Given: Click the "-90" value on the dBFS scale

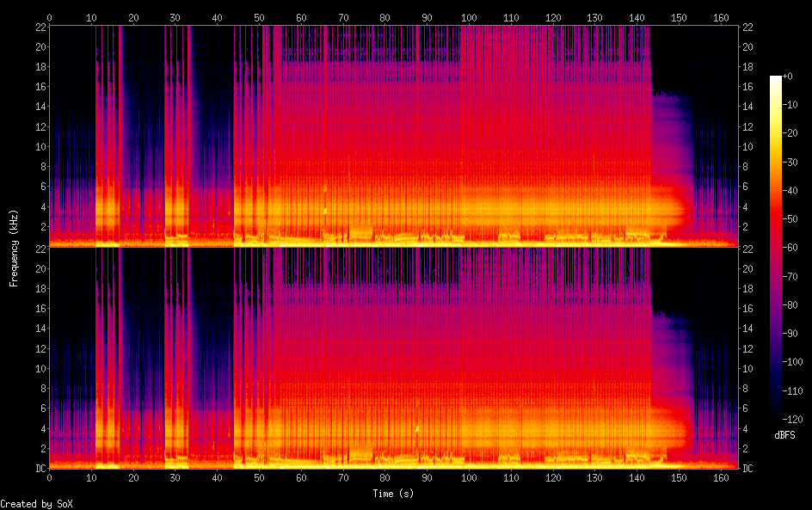Looking at the screenshot, I should pos(790,334).
